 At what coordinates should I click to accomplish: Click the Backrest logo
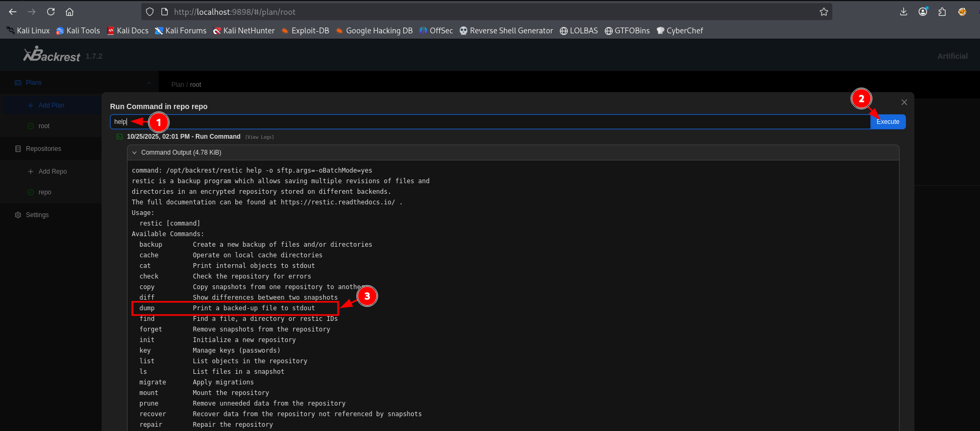click(x=52, y=55)
